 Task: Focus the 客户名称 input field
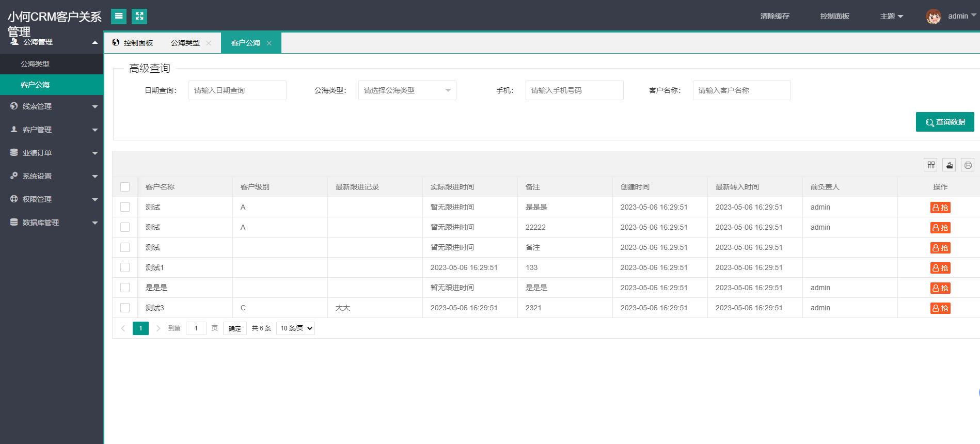click(742, 90)
